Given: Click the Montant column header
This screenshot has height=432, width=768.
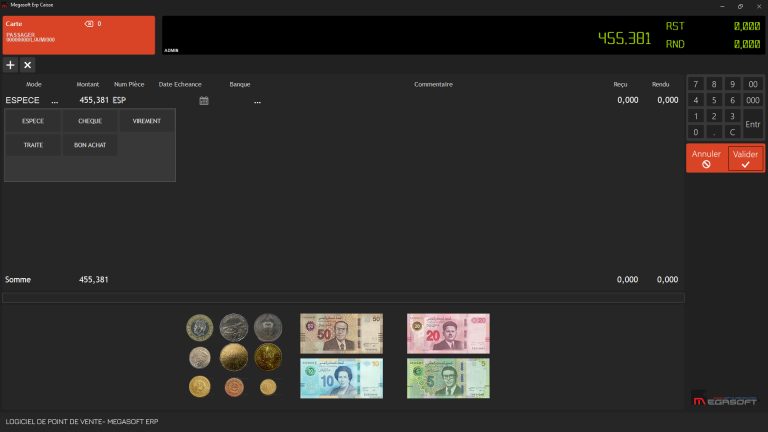Looking at the screenshot, I should point(88,84).
